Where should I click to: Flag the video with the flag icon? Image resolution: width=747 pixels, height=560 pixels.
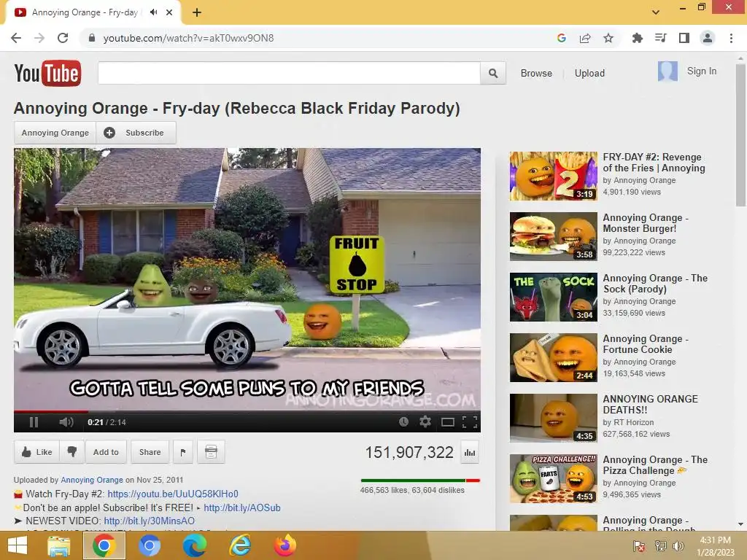[x=183, y=452]
